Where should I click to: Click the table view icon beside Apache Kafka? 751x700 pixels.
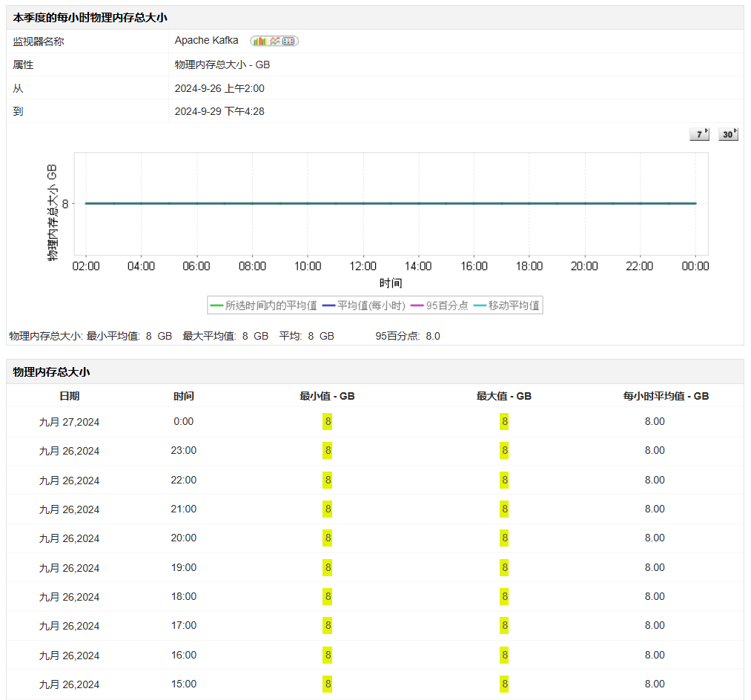[x=289, y=42]
